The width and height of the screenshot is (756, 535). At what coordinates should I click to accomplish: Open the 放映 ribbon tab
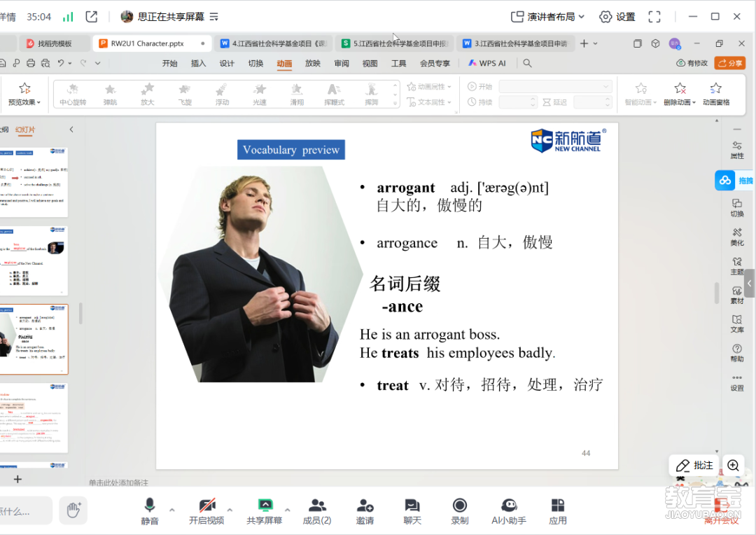tap(313, 63)
